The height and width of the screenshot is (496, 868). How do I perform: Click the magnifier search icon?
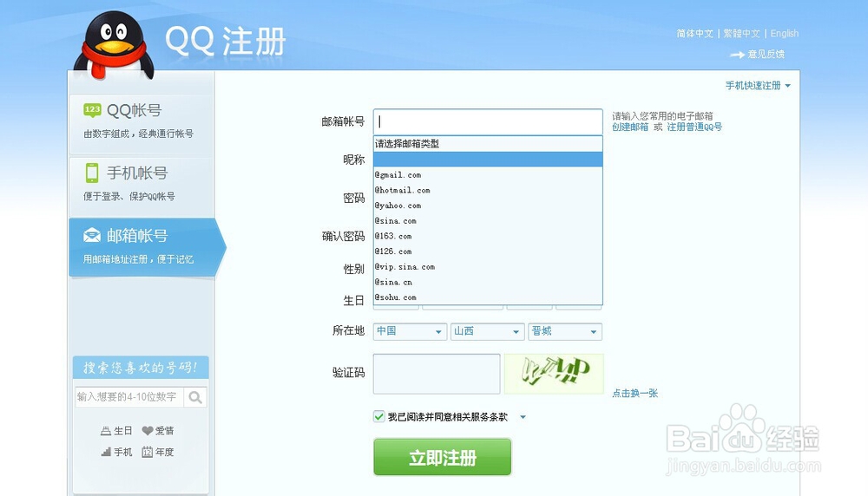click(x=194, y=397)
